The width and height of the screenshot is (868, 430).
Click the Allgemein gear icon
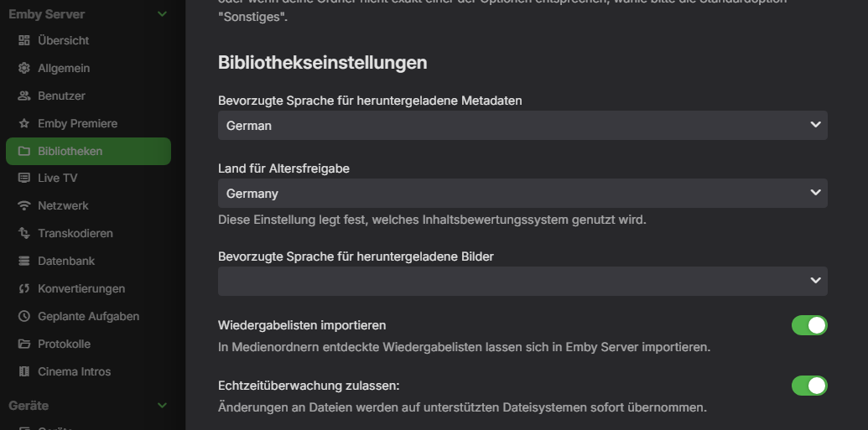(x=23, y=68)
